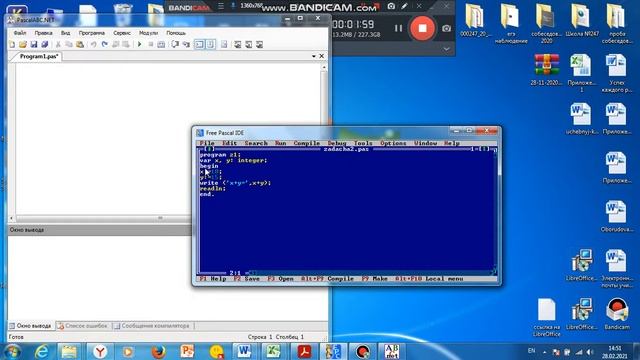Cut selection with scissors icon
Image resolution: width=640 pixels, height=360 pixels.
click(x=58, y=44)
